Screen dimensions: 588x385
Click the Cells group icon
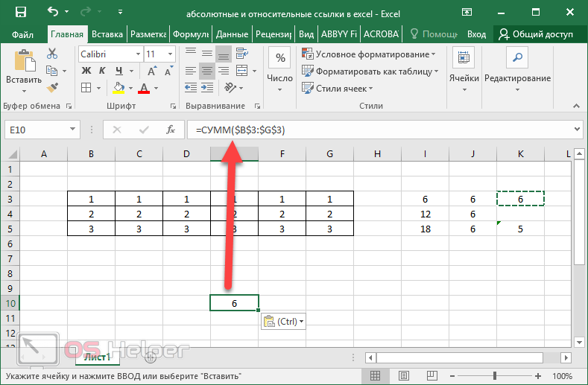464,57
